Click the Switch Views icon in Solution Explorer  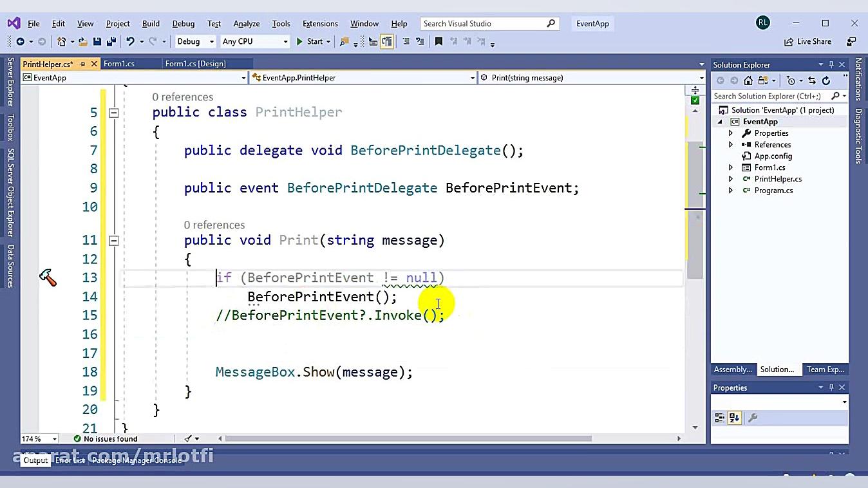tap(764, 80)
